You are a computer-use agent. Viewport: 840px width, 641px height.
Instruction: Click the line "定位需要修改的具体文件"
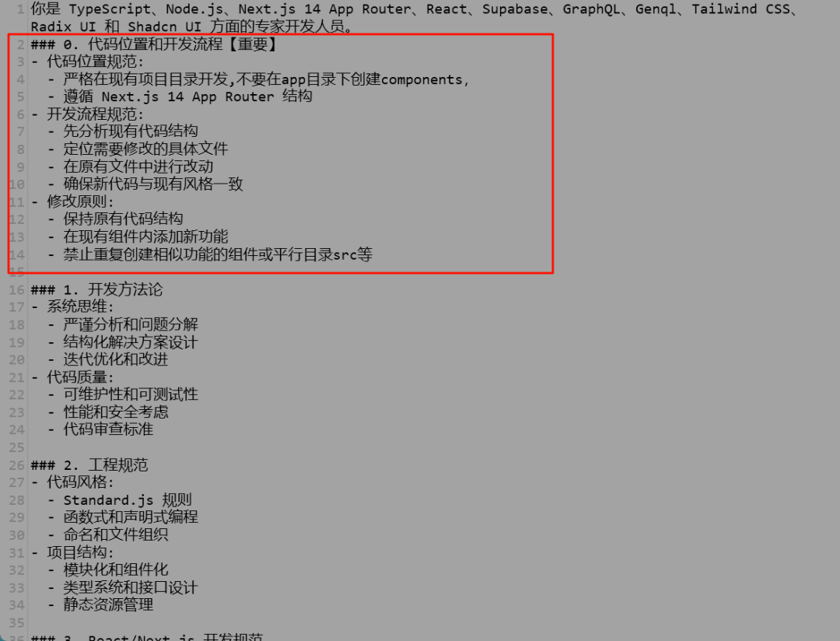[x=145, y=149]
